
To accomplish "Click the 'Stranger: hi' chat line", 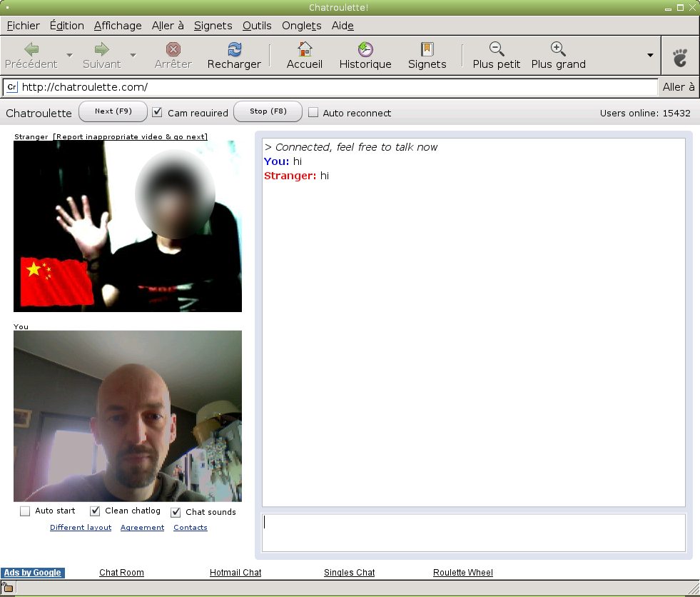I will click(x=296, y=176).
